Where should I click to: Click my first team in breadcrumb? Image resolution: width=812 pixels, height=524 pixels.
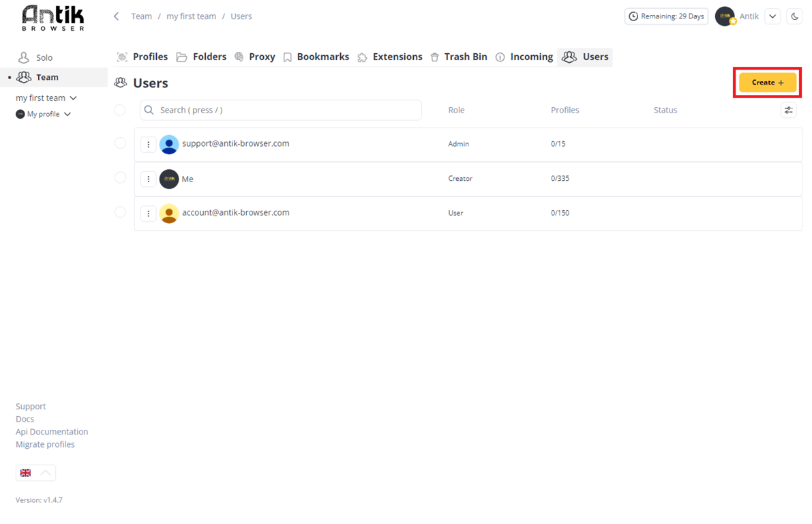point(191,16)
